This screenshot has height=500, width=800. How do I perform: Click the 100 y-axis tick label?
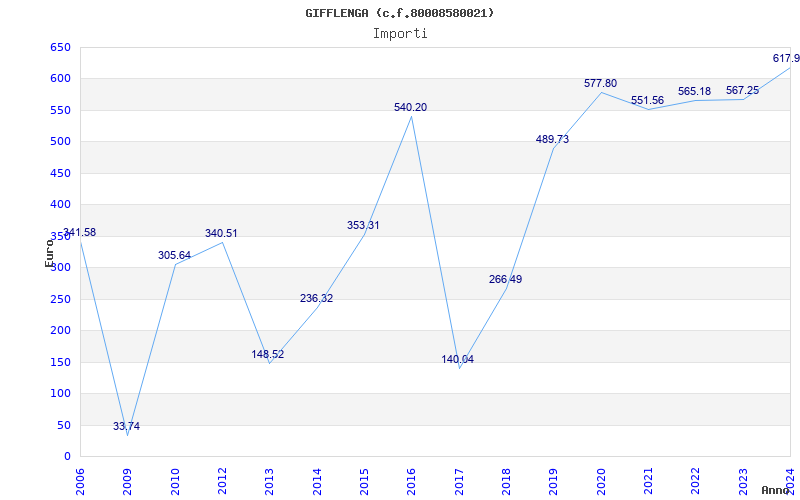click(60, 393)
